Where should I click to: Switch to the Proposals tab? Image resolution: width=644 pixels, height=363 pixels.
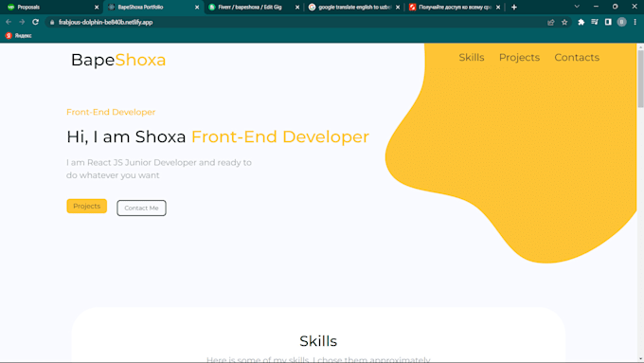(51, 7)
